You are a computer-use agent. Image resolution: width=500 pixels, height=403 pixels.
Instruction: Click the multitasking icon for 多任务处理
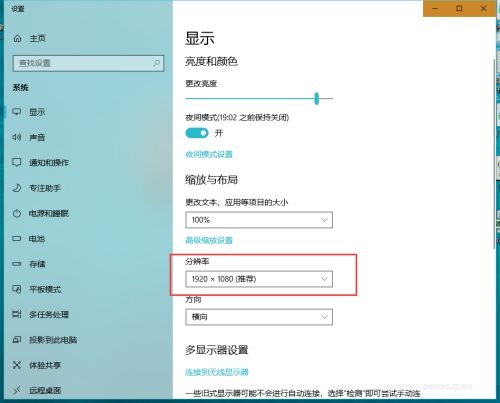click(17, 314)
